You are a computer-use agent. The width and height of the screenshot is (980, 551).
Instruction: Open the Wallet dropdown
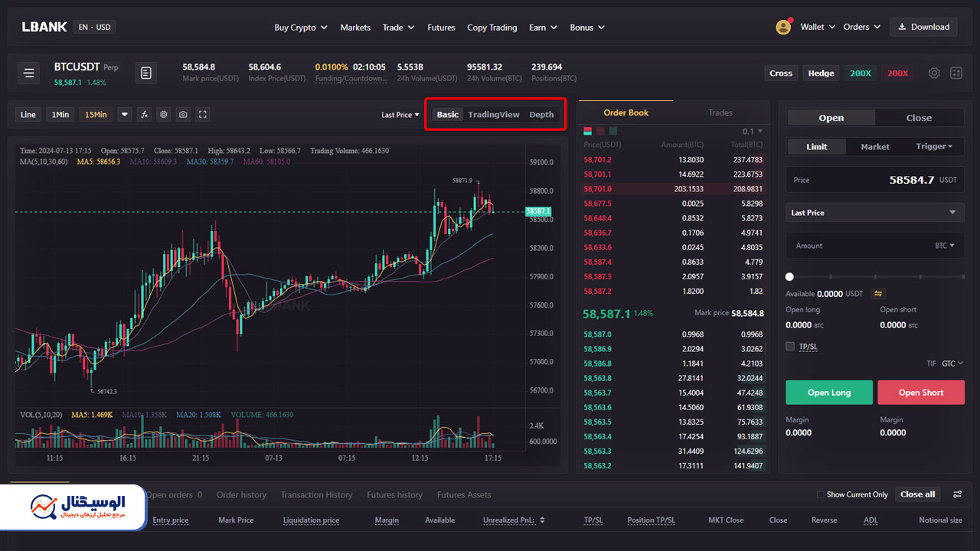coord(818,27)
